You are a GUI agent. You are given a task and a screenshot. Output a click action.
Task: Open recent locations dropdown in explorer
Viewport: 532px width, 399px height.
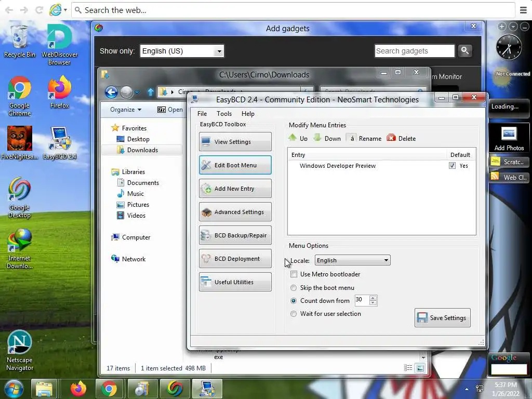coord(137,92)
